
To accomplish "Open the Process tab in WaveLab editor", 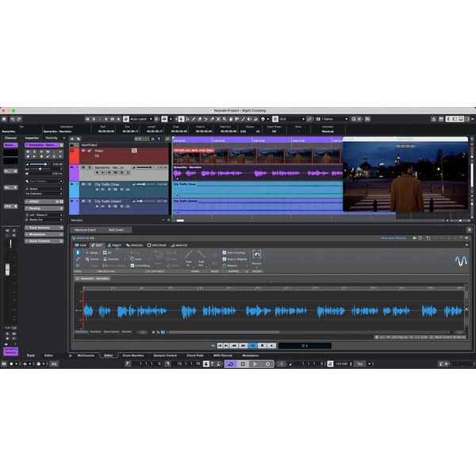I will pos(134,245).
